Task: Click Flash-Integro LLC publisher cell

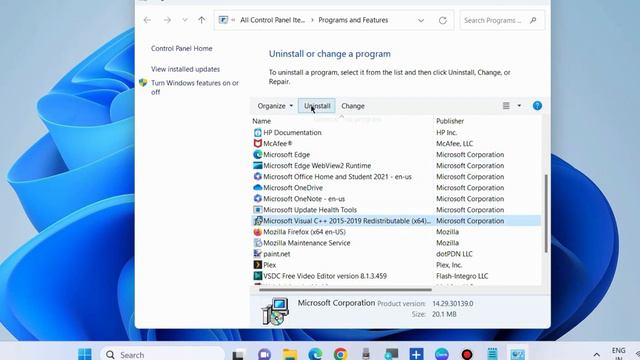Action: pyautogui.click(x=462, y=276)
